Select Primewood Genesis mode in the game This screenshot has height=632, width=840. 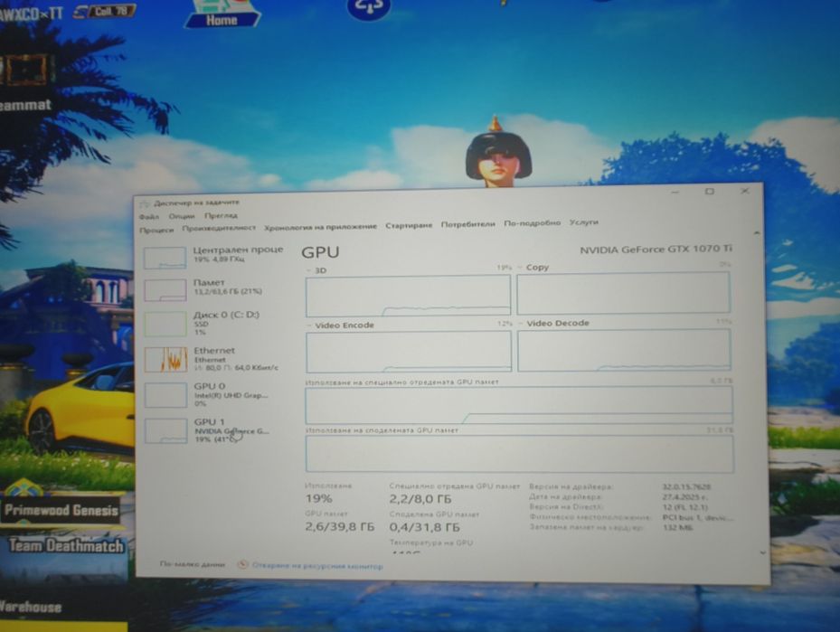point(61,510)
